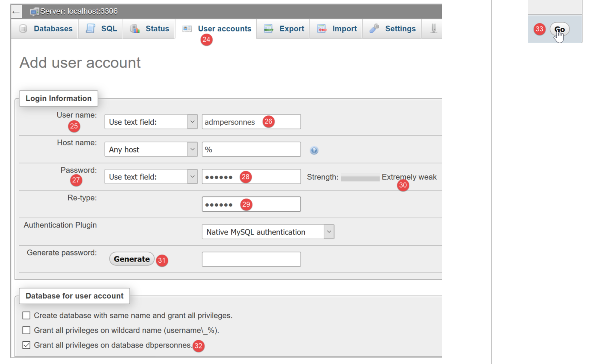Check grant privileges on wildcard name
This screenshot has height=364, width=590.
(x=26, y=330)
